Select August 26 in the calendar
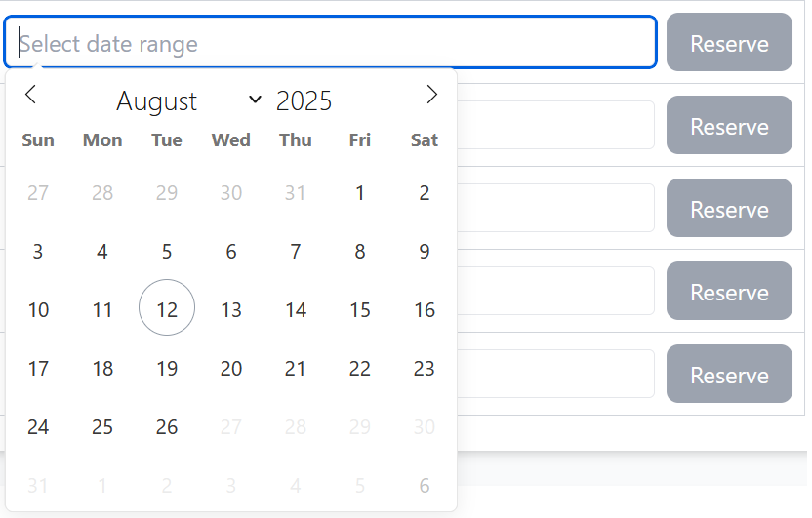Screen dimensions: 812x518 tap(167, 427)
